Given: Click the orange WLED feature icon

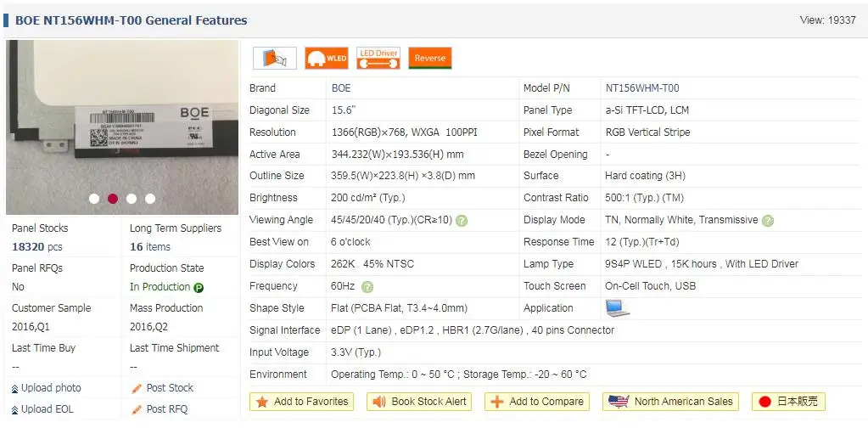Looking at the screenshot, I should (327, 58).
